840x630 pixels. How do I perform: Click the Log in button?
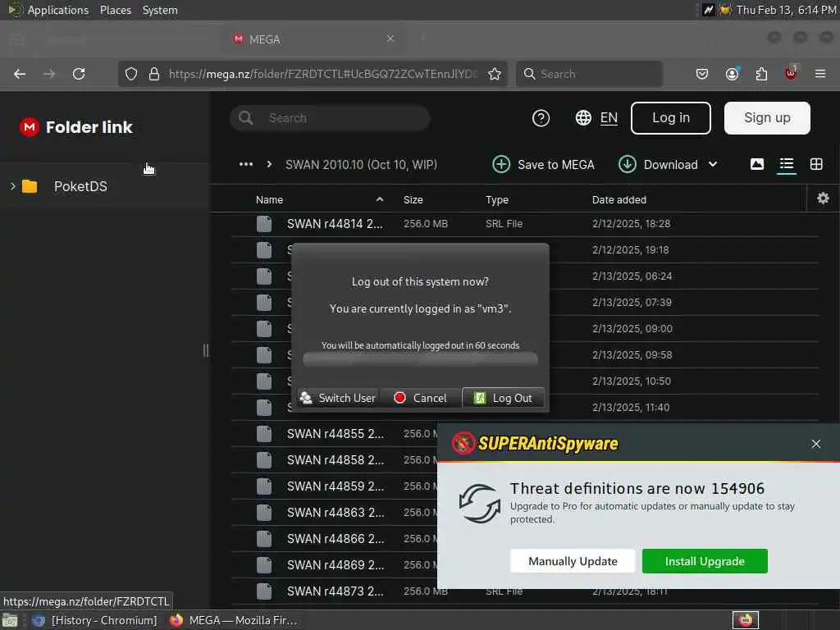point(671,118)
